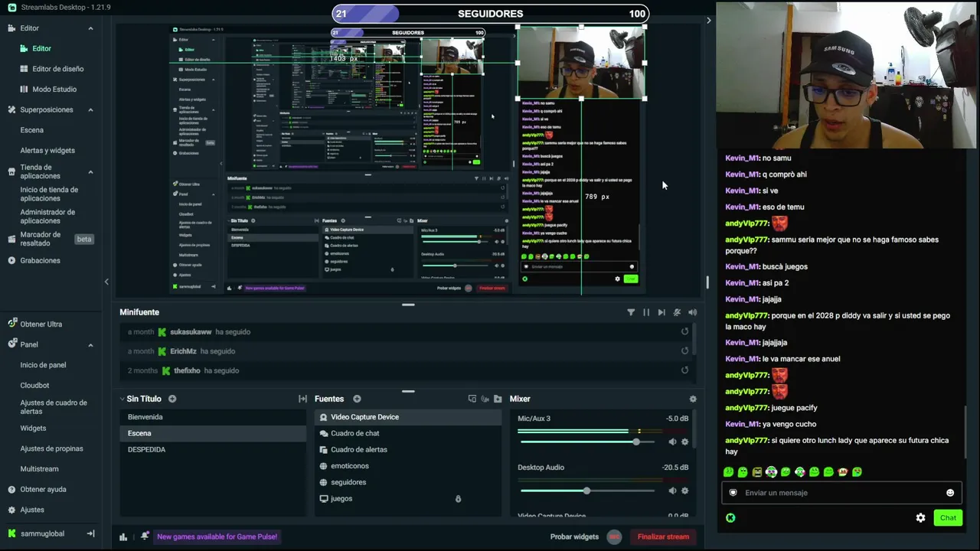Click Probar widgets
Viewport: 980px width, 551px height.
tap(574, 536)
